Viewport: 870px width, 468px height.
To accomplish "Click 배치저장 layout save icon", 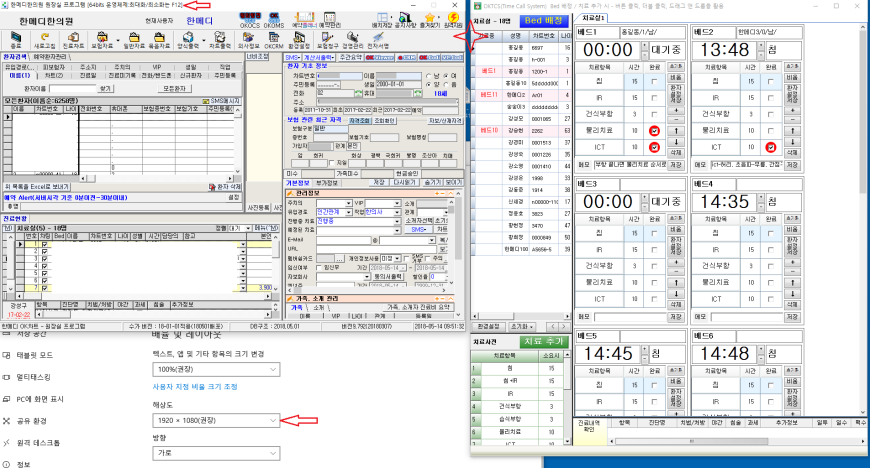I will tap(382, 20).
